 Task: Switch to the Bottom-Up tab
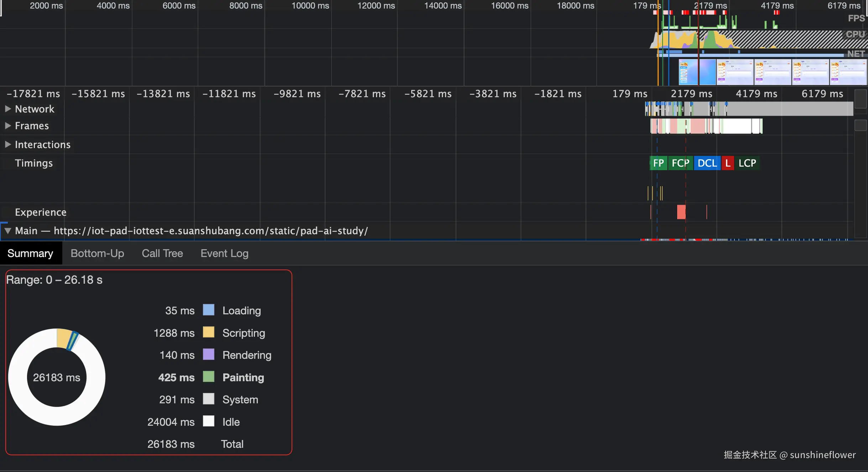pyautogui.click(x=97, y=253)
